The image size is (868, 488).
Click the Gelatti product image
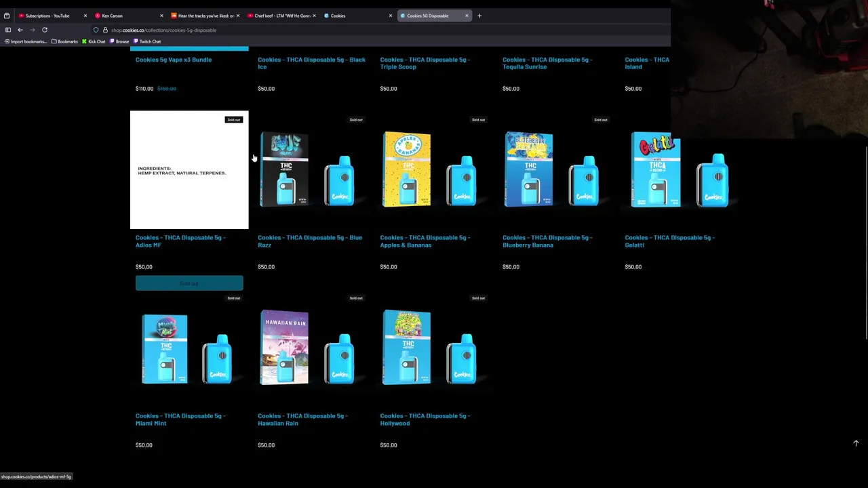click(679, 170)
